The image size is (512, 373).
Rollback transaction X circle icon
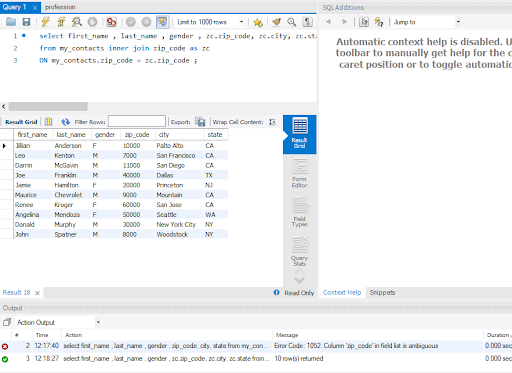click(x=146, y=22)
